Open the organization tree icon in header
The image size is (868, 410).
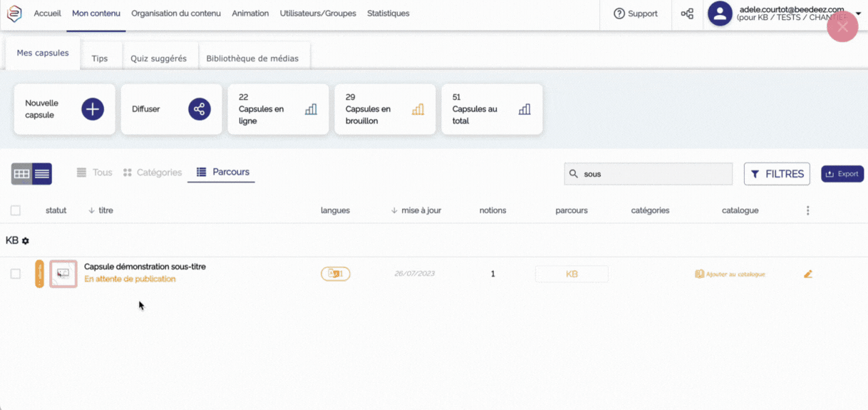click(687, 14)
